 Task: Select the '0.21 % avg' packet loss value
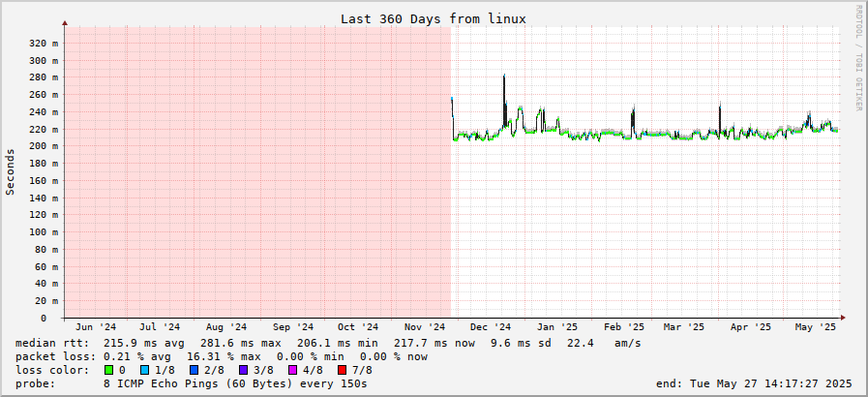pos(137,356)
